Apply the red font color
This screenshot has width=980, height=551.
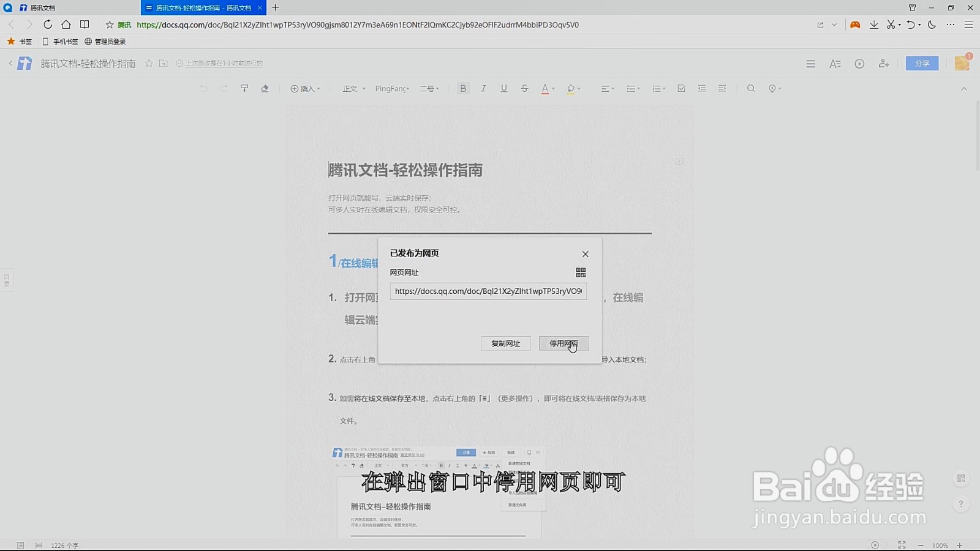click(545, 89)
